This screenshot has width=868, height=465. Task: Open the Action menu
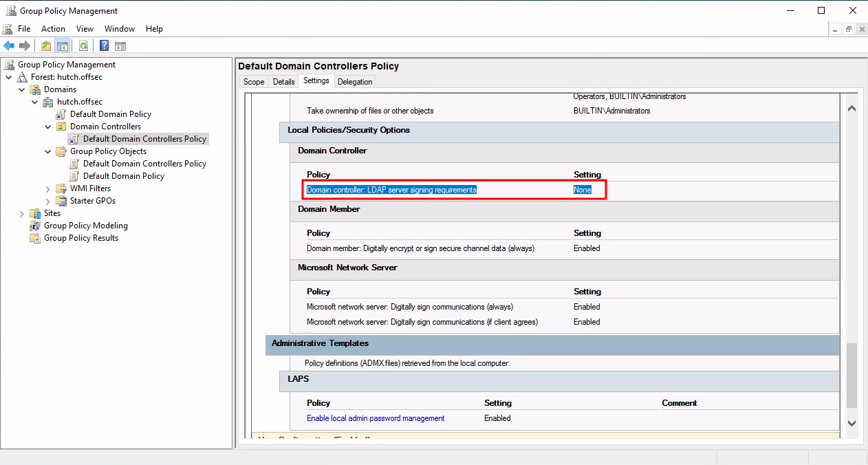pyautogui.click(x=53, y=29)
